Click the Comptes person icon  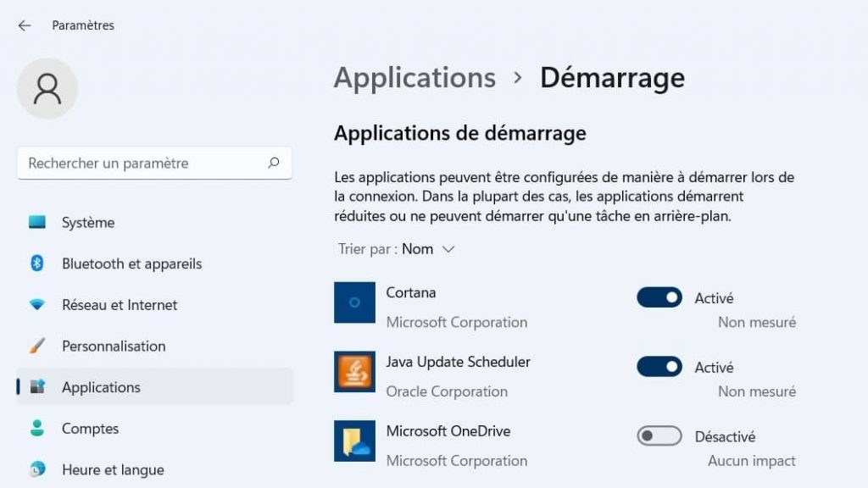click(x=37, y=429)
